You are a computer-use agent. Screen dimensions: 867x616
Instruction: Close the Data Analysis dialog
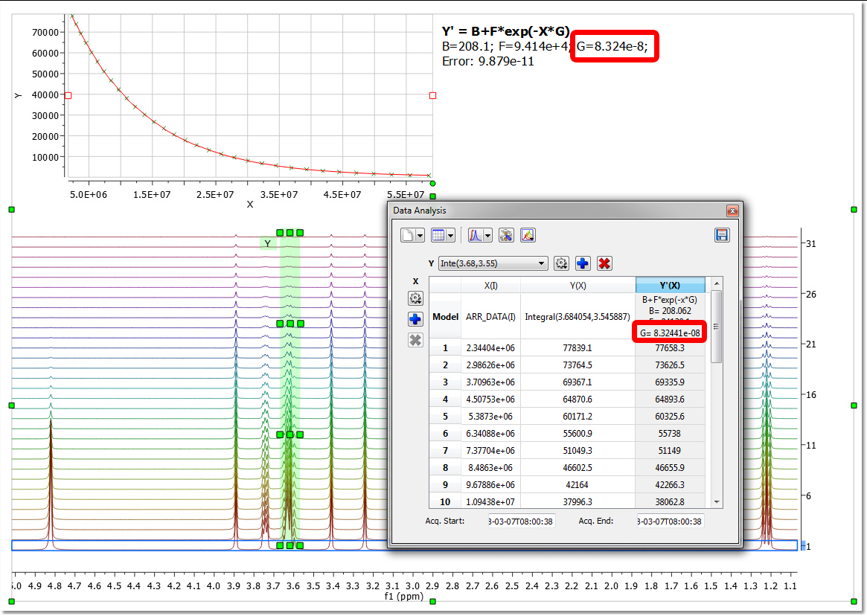point(732,211)
